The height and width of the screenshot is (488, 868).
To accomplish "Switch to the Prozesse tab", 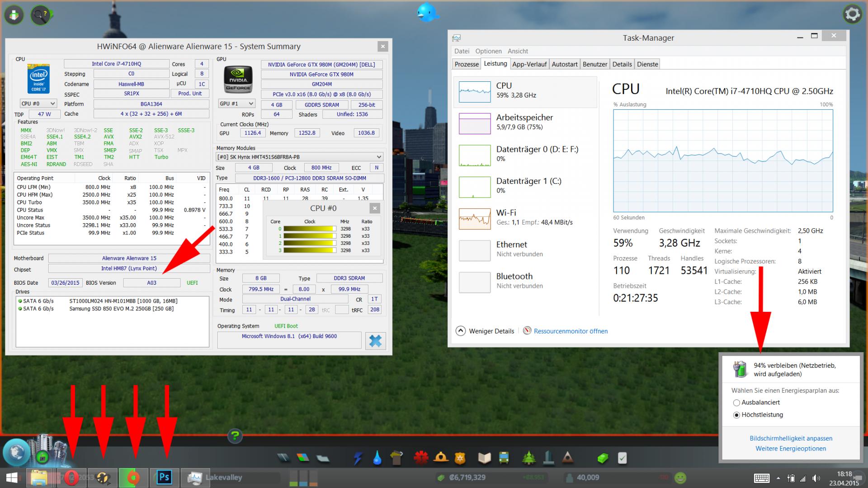I will [x=467, y=64].
